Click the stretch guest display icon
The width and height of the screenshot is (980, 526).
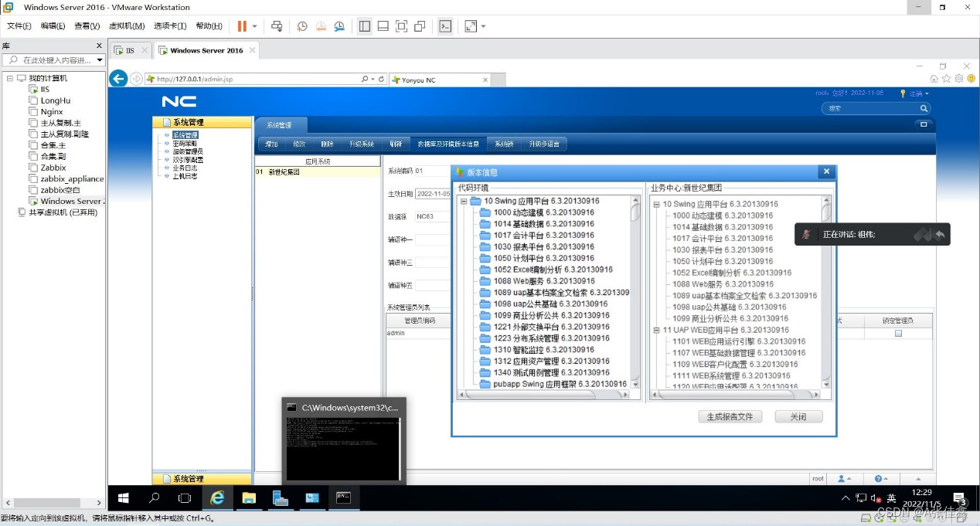pyautogui.click(x=471, y=26)
